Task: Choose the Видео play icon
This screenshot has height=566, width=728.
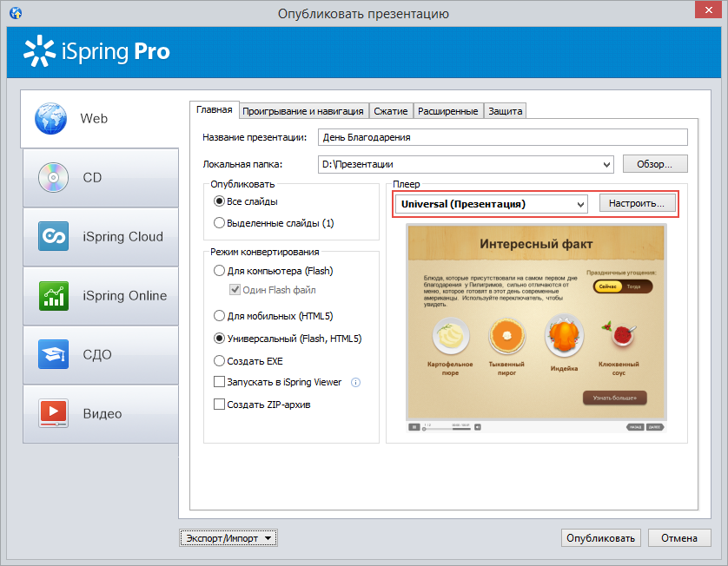Action: pos(53,413)
